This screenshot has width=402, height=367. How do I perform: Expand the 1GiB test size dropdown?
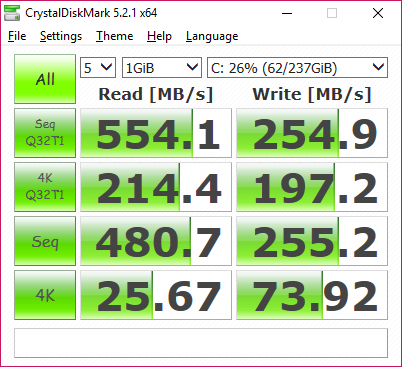162,68
